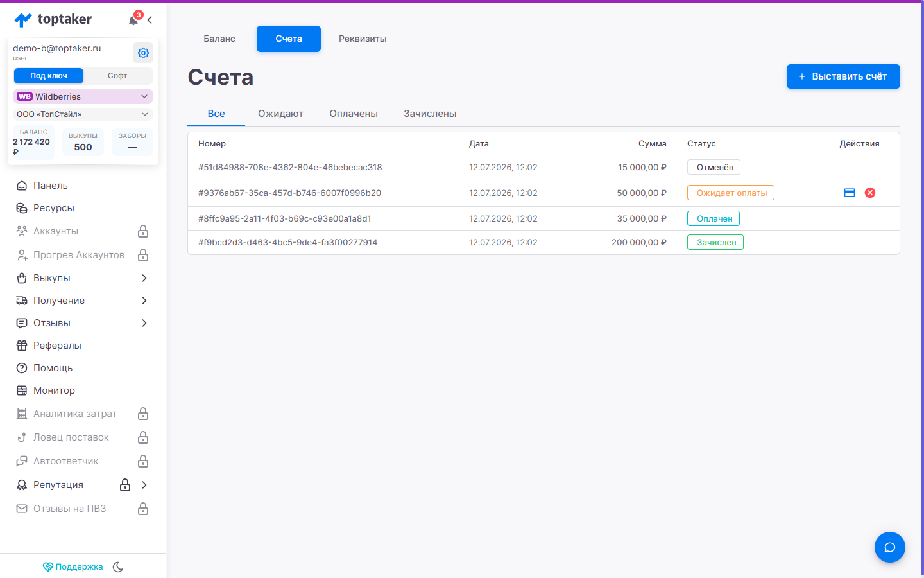The height and width of the screenshot is (578, 924).
Task: Filter invoices by Ожидают
Action: pyautogui.click(x=280, y=114)
